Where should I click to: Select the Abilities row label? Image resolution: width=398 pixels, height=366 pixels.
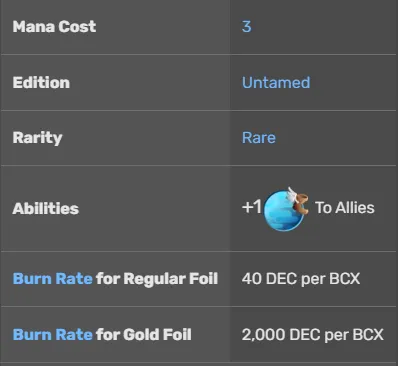point(46,209)
